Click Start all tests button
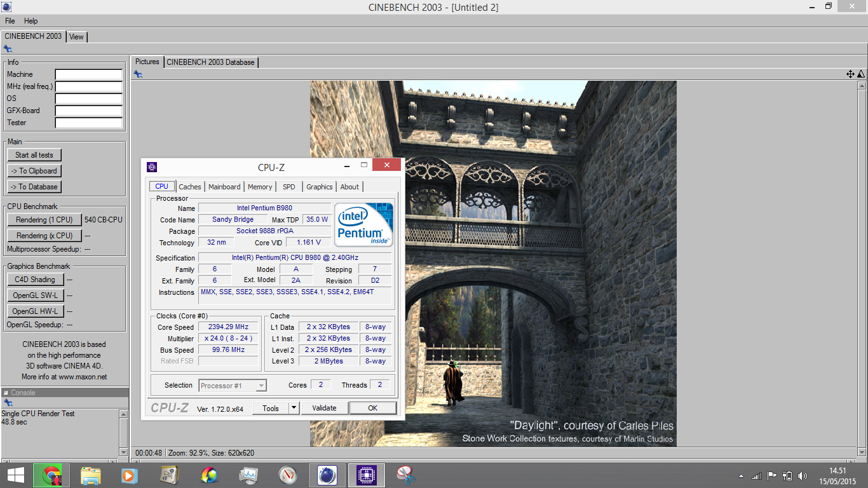 coord(34,155)
